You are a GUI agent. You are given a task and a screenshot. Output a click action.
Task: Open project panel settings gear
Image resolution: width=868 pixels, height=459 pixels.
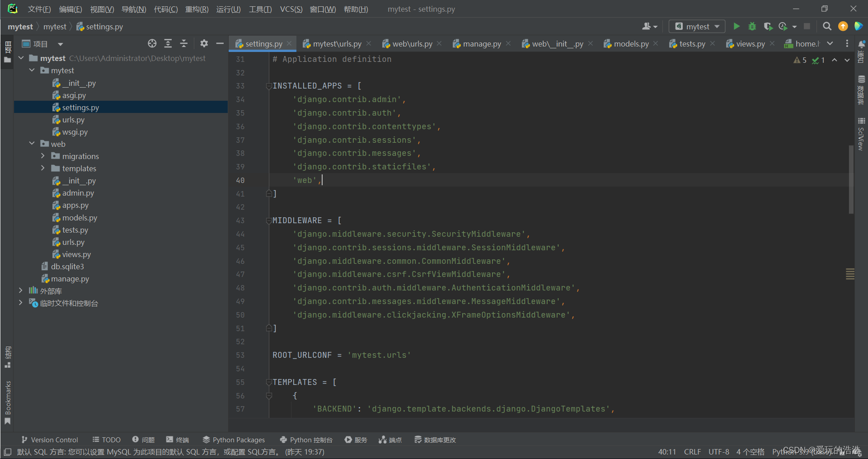pos(204,43)
